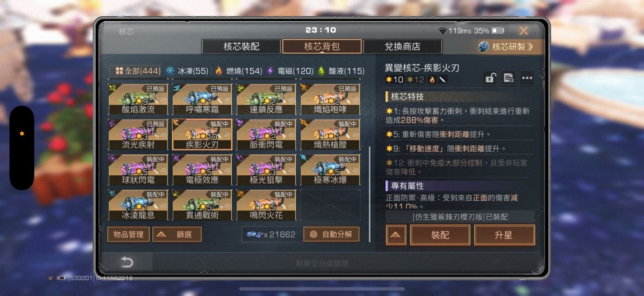This screenshot has width=644, height=296.
Task: Open the 自動分解 auto-dismantle settings
Action: [331, 234]
